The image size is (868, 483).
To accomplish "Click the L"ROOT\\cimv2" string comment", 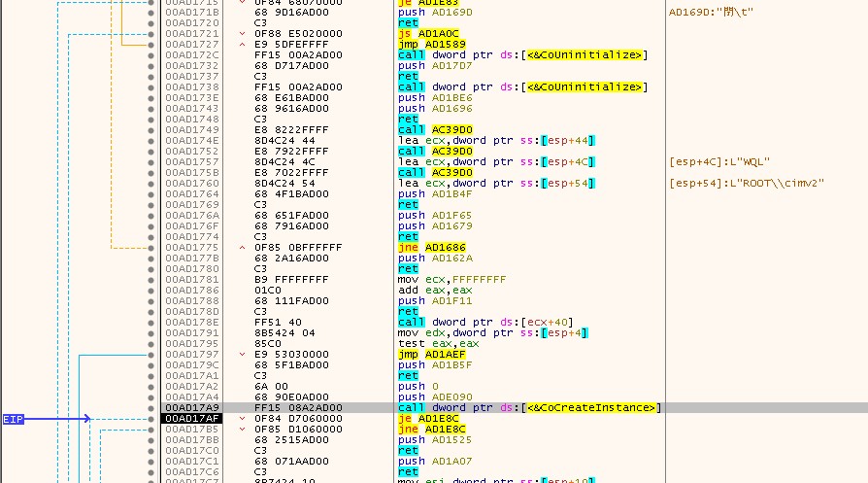I will (x=746, y=183).
